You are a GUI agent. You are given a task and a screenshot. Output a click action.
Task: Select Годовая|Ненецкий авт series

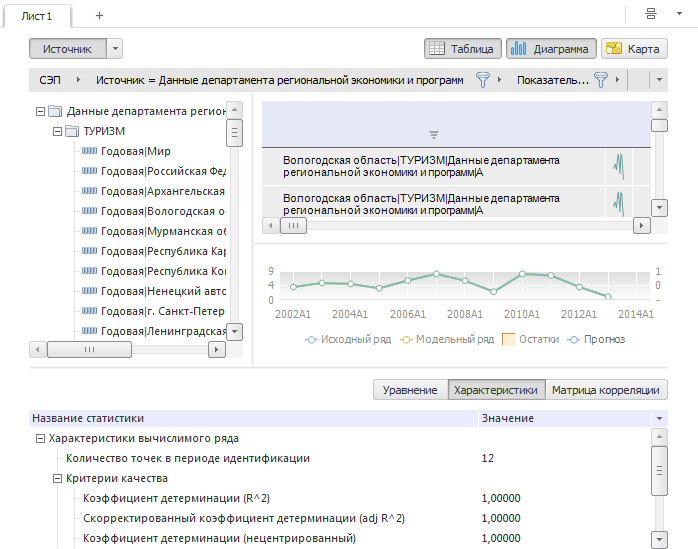click(x=163, y=292)
